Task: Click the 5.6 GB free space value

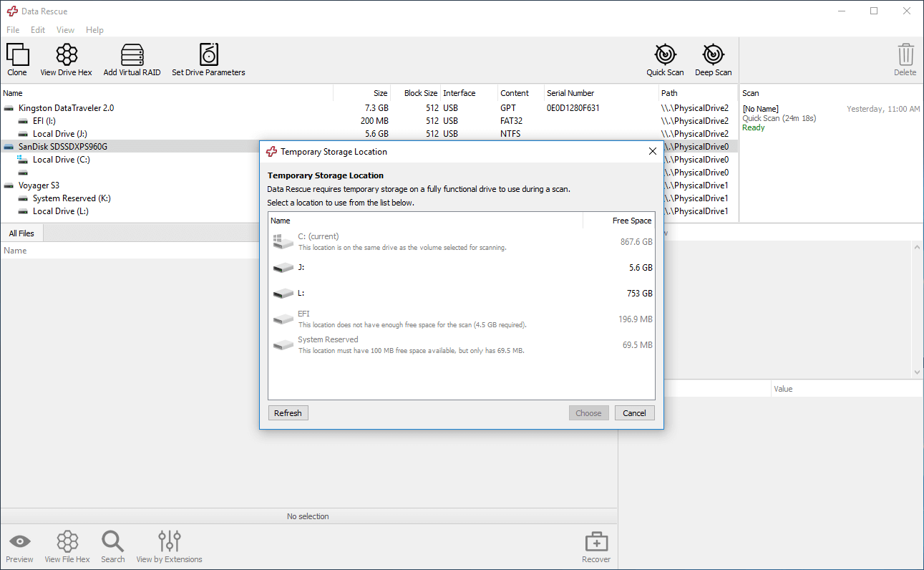Action: pyautogui.click(x=641, y=268)
